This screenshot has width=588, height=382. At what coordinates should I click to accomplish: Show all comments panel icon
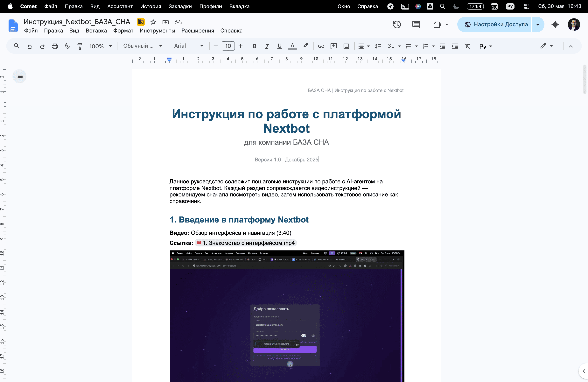click(x=416, y=25)
